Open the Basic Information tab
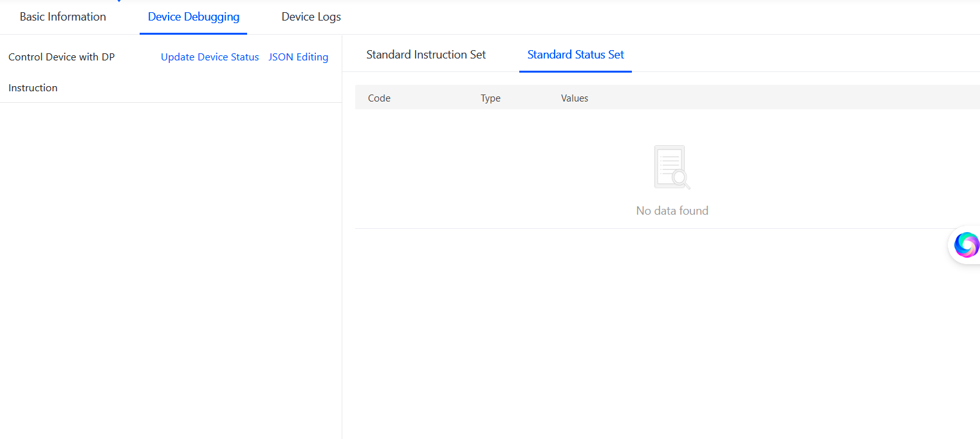The width and height of the screenshot is (980, 439). (x=63, y=17)
